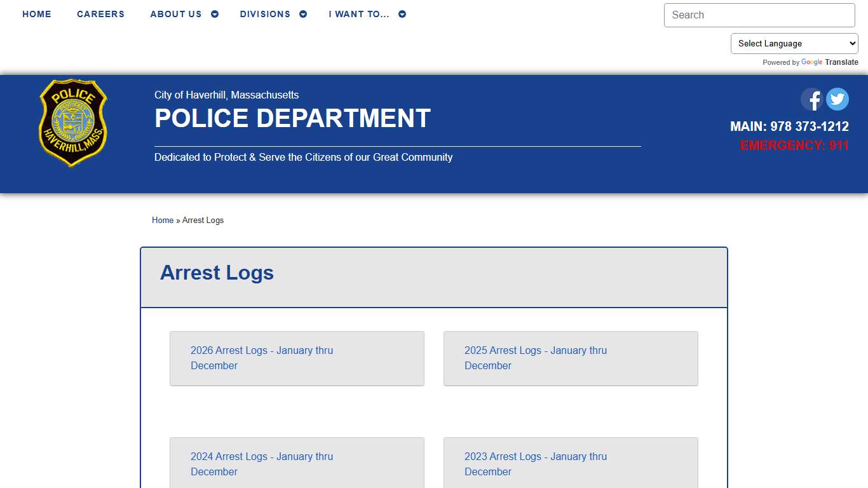Open the Select Language dropdown
This screenshot has width=868, height=488.
coord(794,43)
